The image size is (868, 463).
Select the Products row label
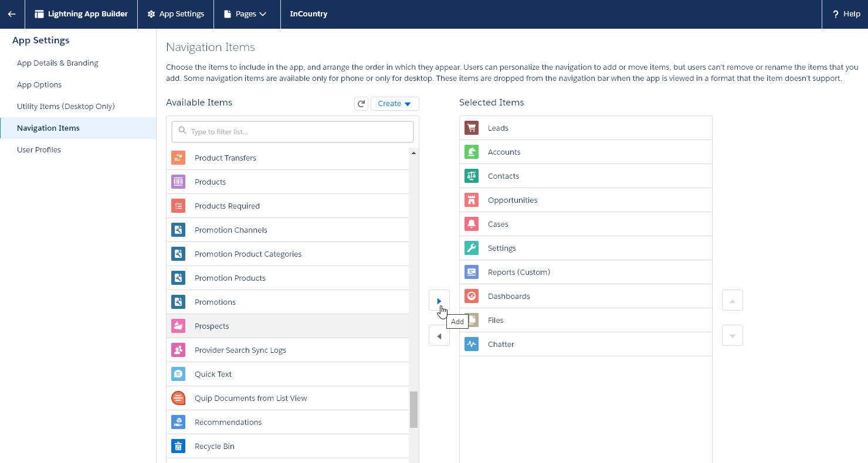tap(210, 182)
